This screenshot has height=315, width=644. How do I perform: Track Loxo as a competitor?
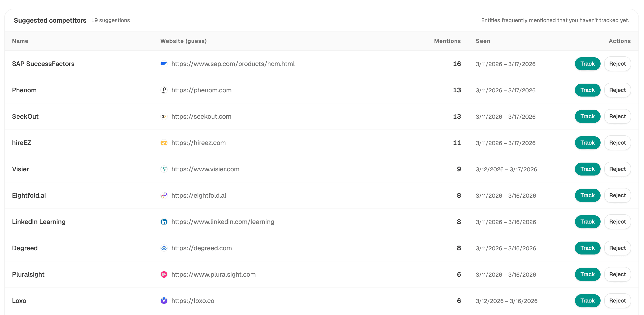point(587,301)
